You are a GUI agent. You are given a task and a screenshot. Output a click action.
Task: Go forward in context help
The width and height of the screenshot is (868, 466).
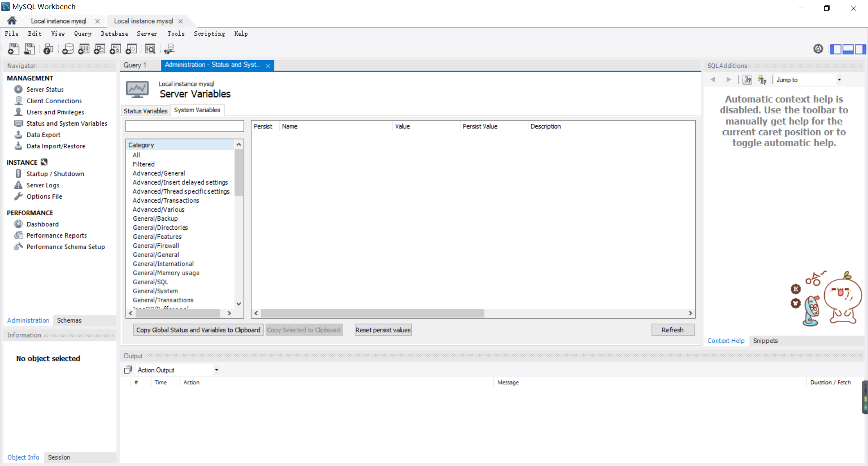point(728,80)
